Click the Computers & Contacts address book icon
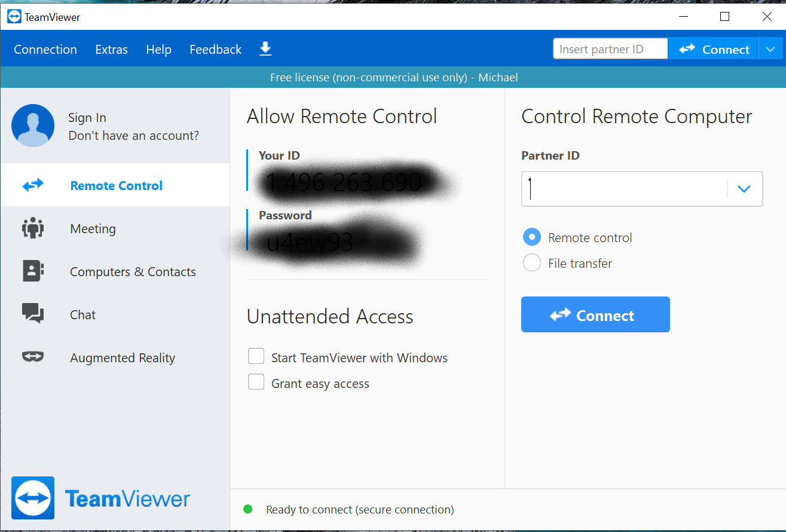 click(x=33, y=271)
